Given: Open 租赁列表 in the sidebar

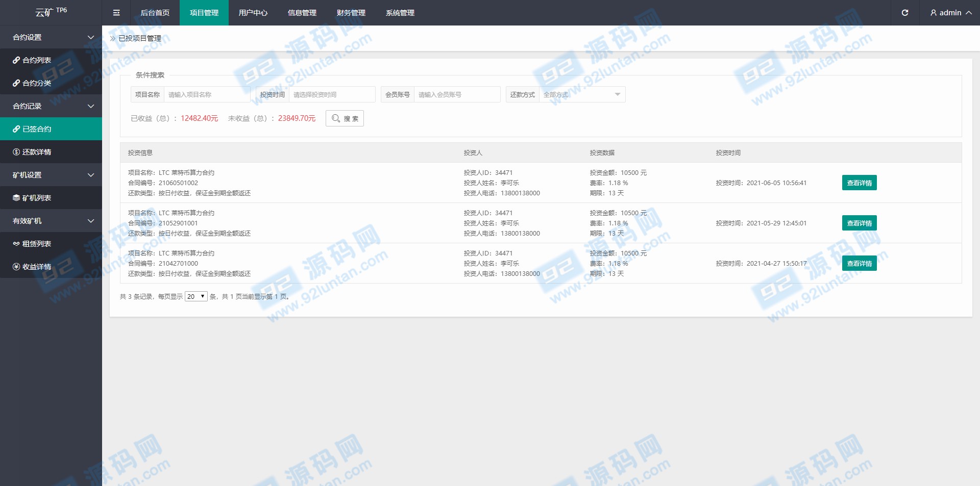Looking at the screenshot, I should 51,244.
